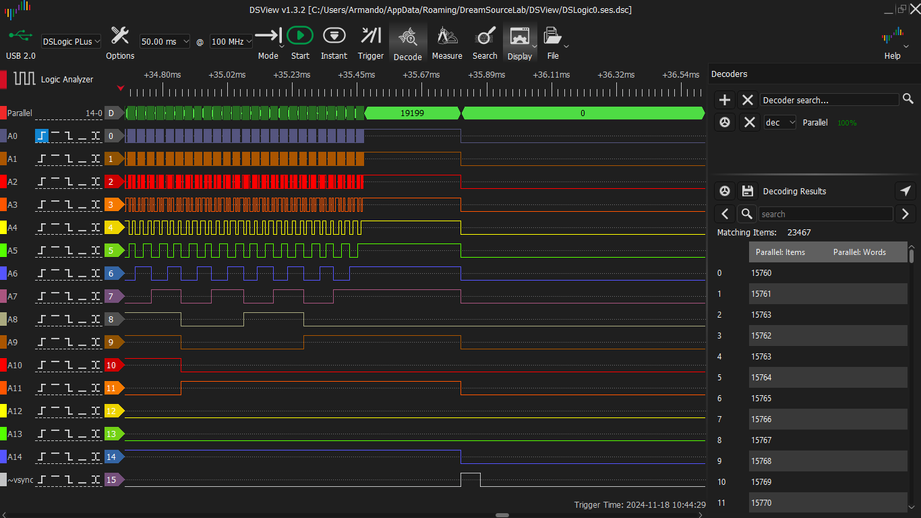Click the Parallel: Items column header
Screen dimensions: 921x518
pyautogui.click(x=780, y=252)
